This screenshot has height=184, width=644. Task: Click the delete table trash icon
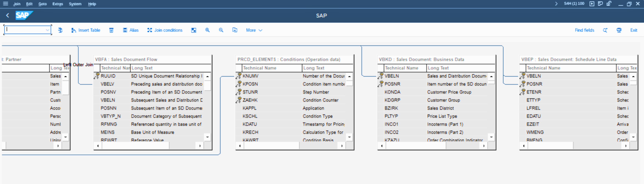111,30
